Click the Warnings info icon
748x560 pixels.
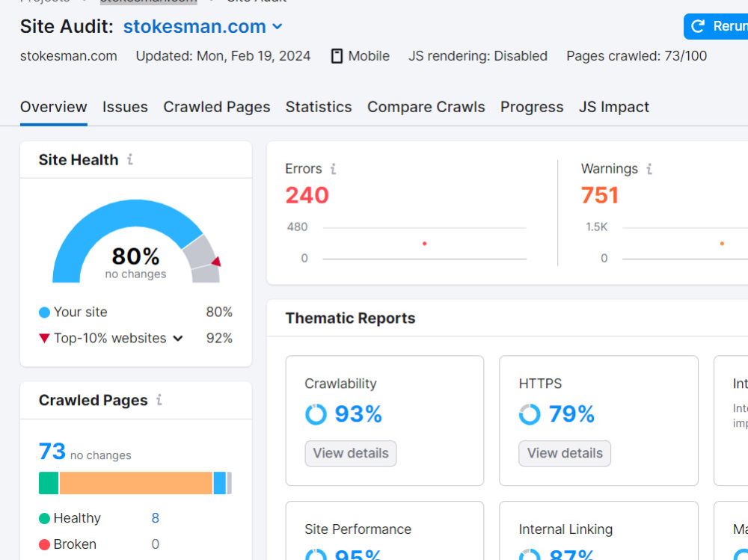coord(649,169)
